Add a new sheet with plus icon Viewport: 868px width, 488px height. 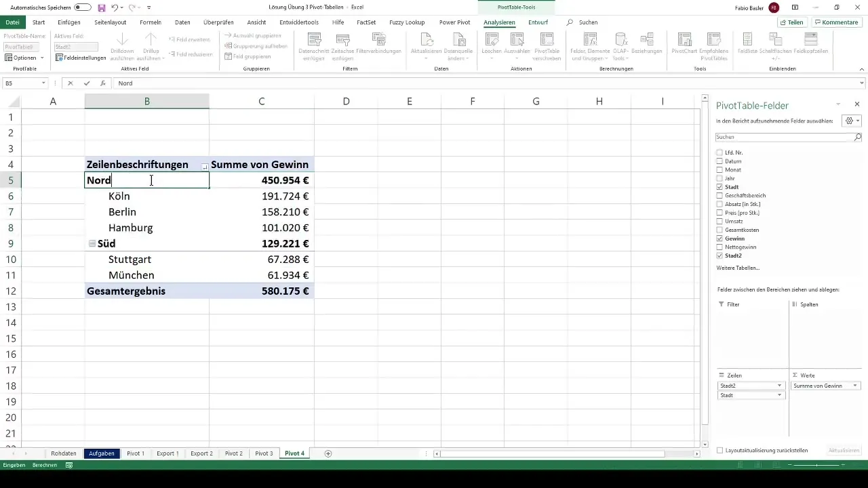click(x=328, y=453)
